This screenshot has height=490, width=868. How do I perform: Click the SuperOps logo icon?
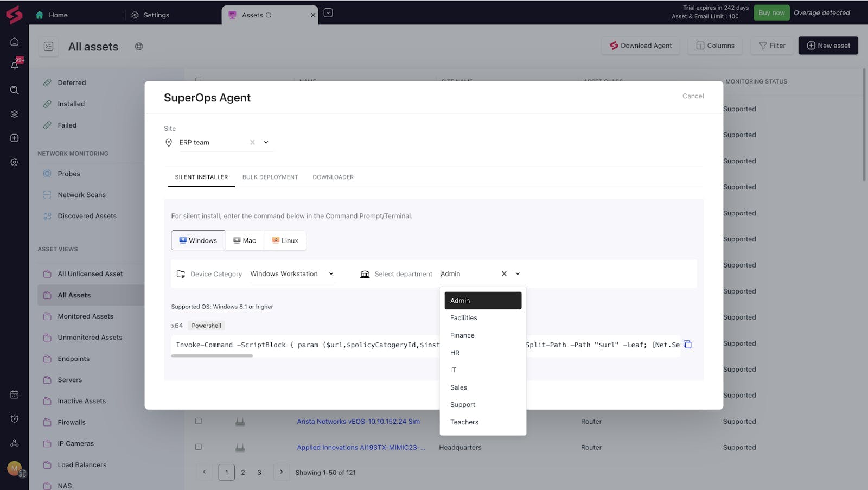click(x=14, y=15)
